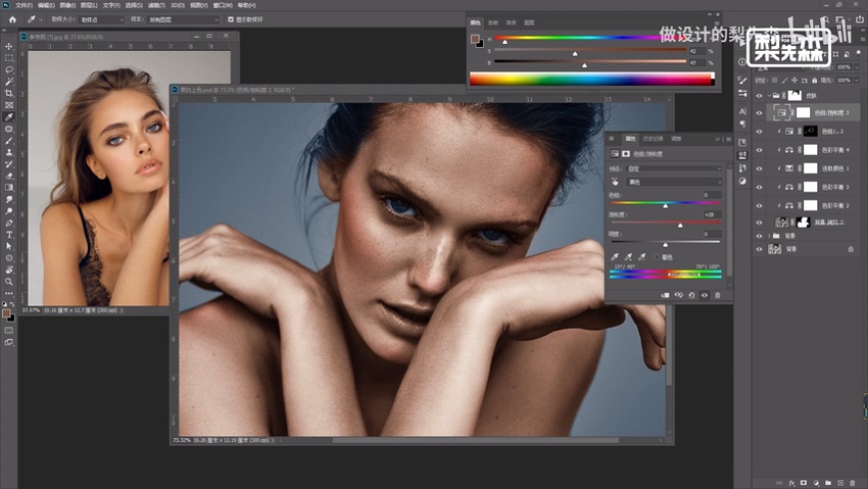Open the 图像 menu
This screenshot has width=868, height=489.
(69, 4)
